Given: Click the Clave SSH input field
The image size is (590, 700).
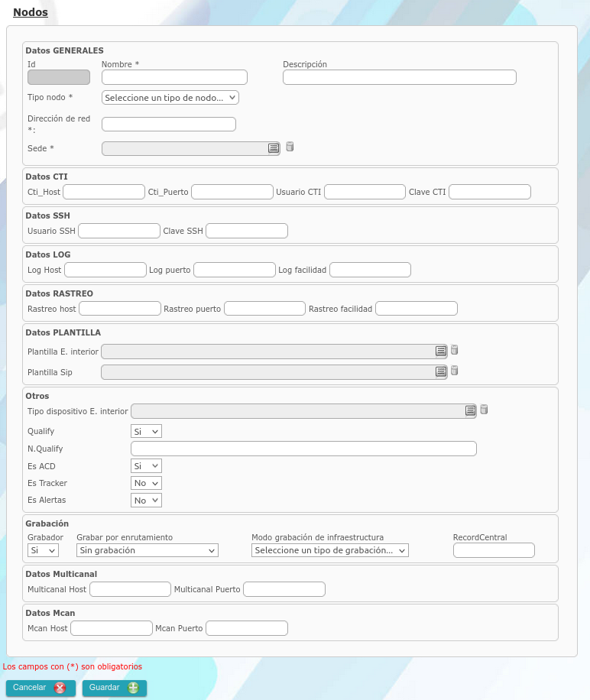Looking at the screenshot, I should [247, 231].
